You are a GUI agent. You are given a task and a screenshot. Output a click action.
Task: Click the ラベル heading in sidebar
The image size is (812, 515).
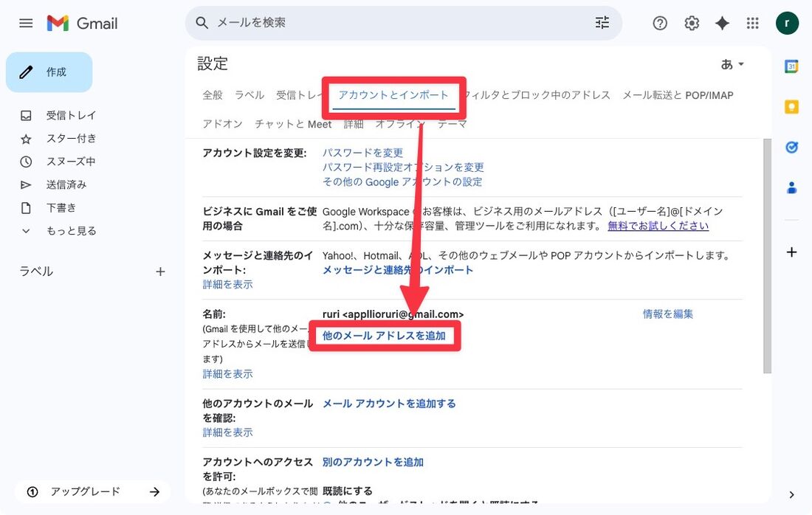click(36, 272)
